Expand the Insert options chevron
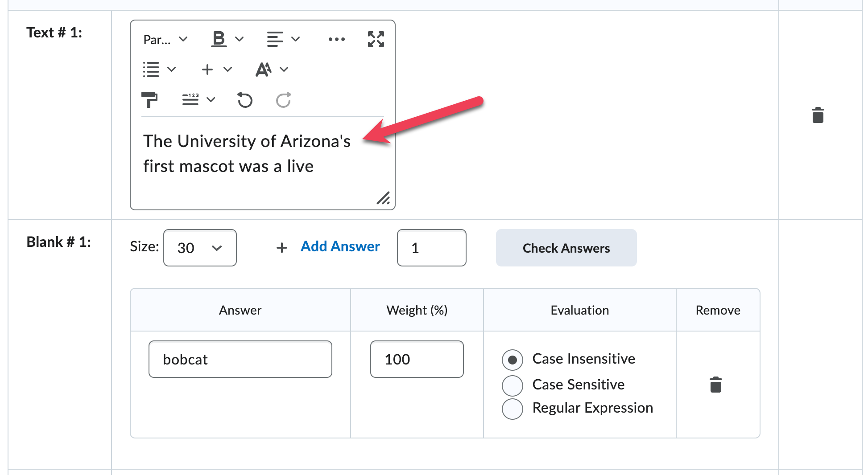 coord(228,70)
